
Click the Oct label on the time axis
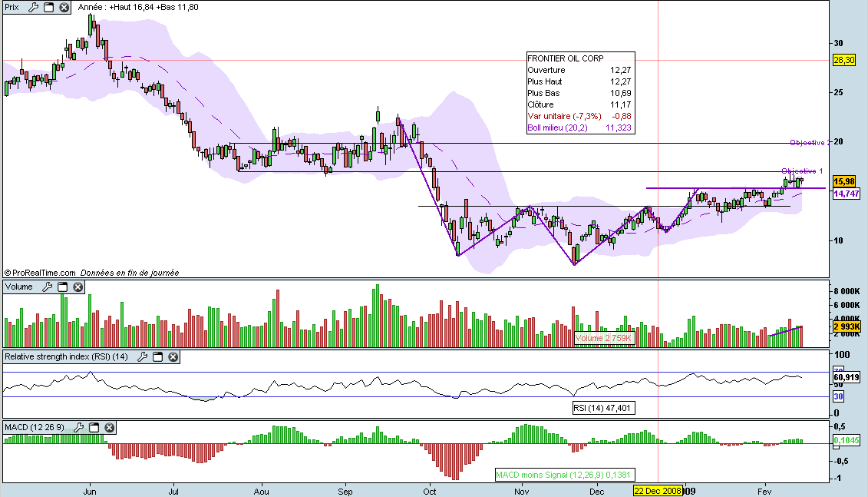coord(430,492)
